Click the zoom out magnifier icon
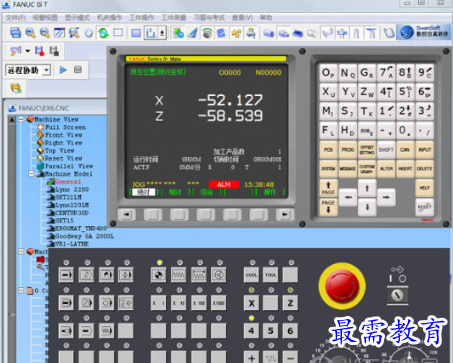 click(x=44, y=33)
